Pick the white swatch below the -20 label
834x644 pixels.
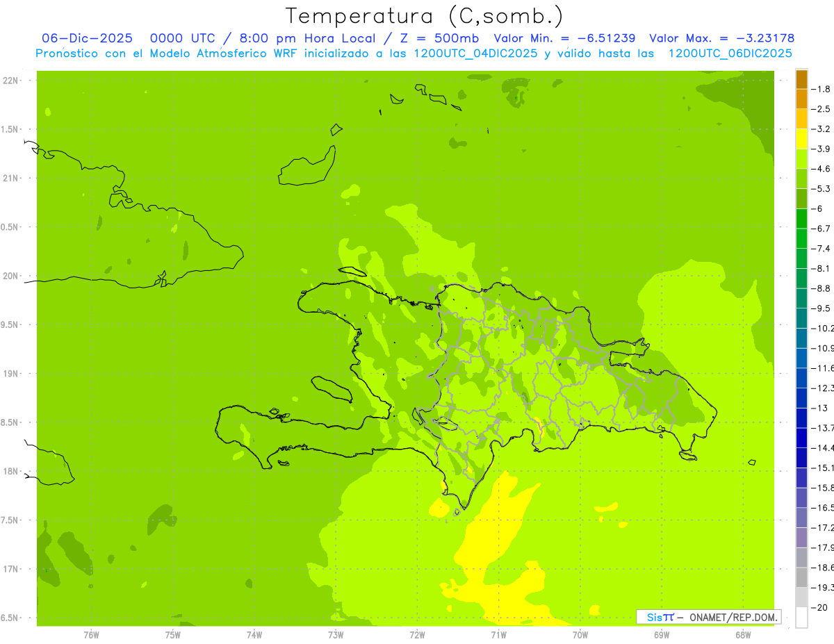click(801, 618)
